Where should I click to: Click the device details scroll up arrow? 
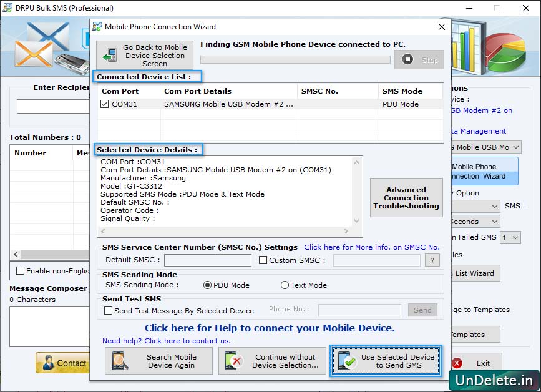pos(357,162)
